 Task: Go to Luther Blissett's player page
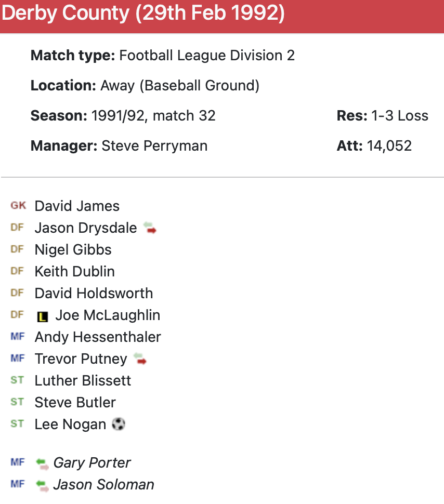click(x=83, y=380)
